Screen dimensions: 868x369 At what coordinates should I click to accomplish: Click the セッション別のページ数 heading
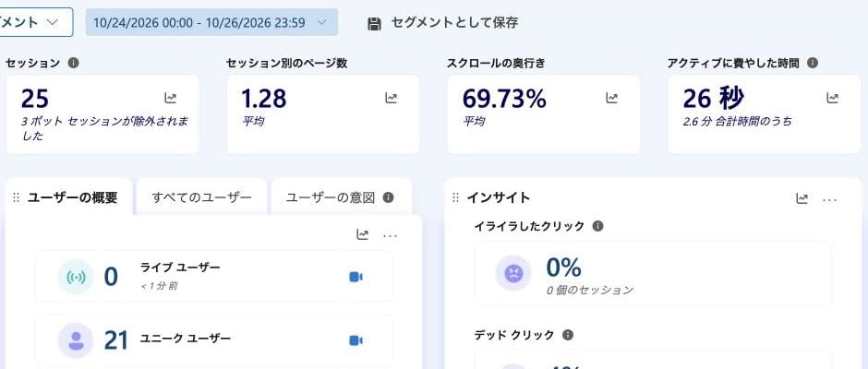287,63
